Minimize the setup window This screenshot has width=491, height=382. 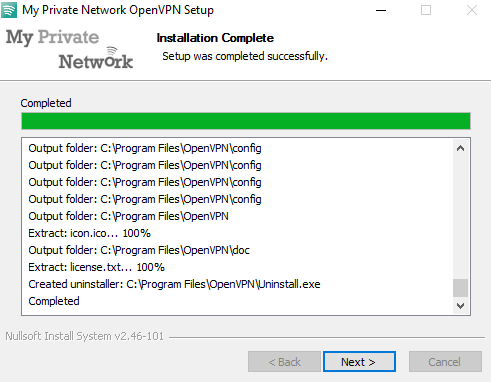(381, 10)
